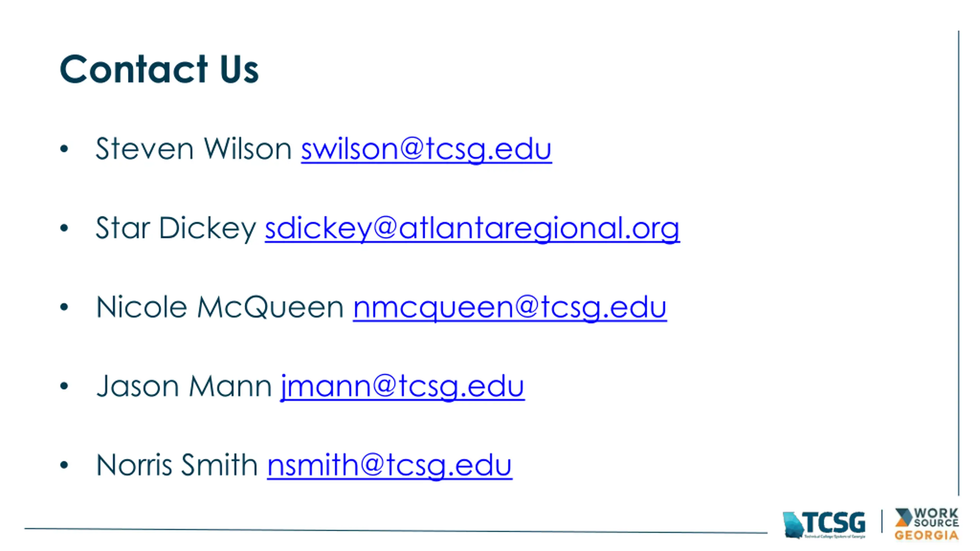The height and width of the screenshot is (551, 980).
Task: Open the sdickey@atlantaregional.org email link
Action: click(472, 229)
